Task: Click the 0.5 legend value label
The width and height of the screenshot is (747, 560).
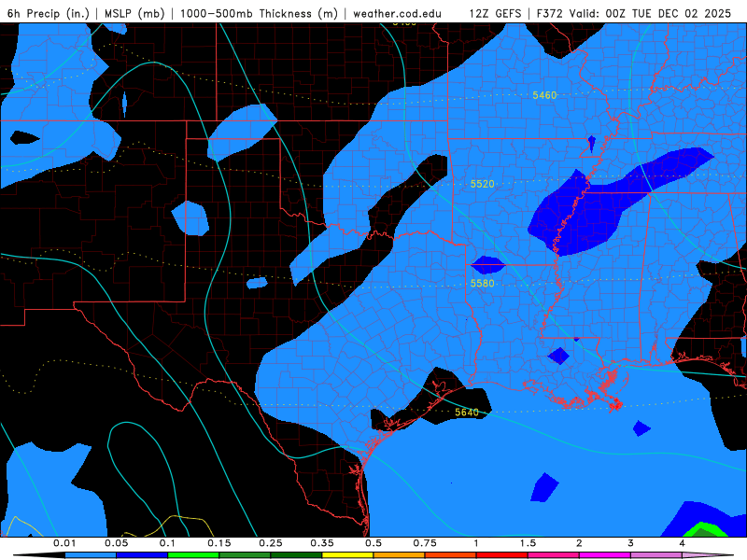Action: pyautogui.click(x=373, y=543)
